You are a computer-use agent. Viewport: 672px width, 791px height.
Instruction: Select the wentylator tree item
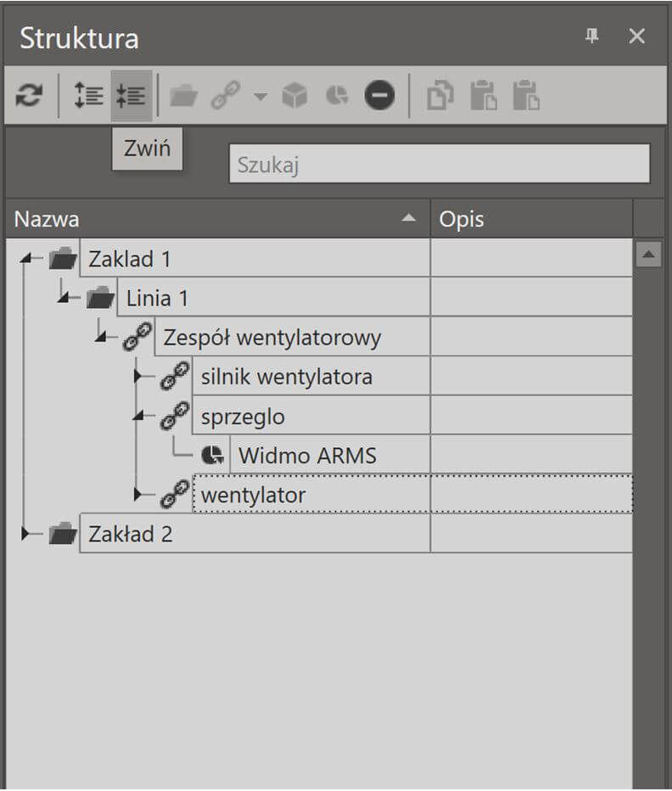311,494
